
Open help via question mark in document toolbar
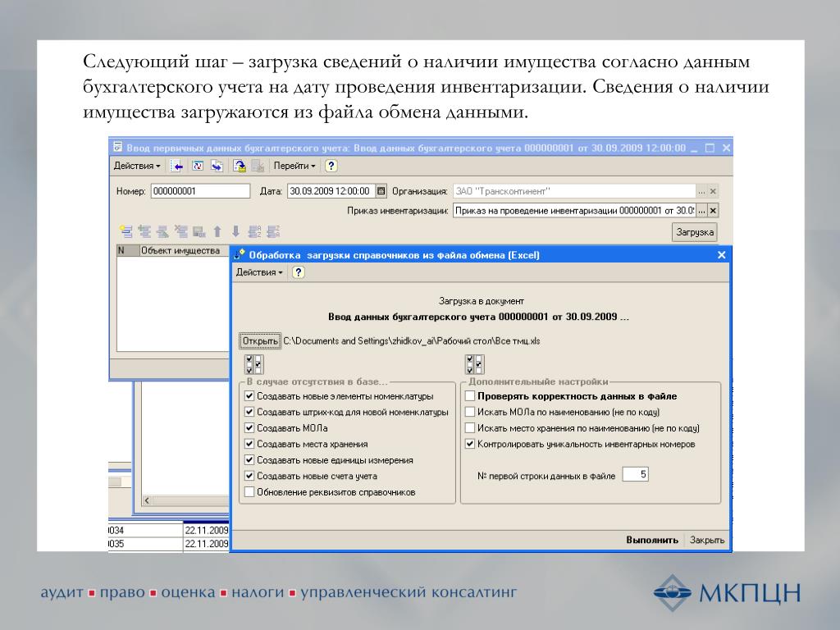[x=331, y=166]
